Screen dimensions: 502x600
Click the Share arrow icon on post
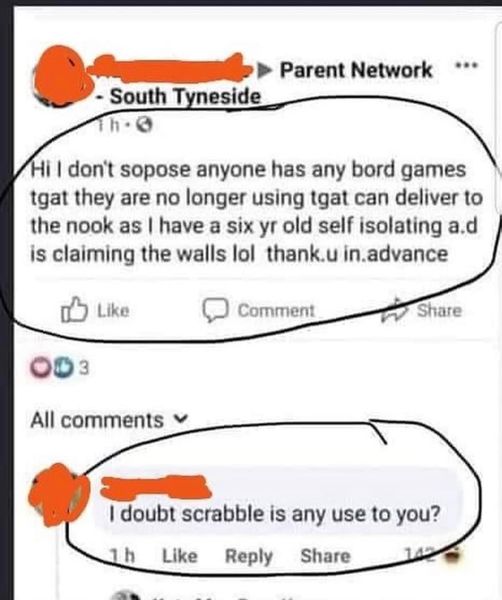coord(394,310)
